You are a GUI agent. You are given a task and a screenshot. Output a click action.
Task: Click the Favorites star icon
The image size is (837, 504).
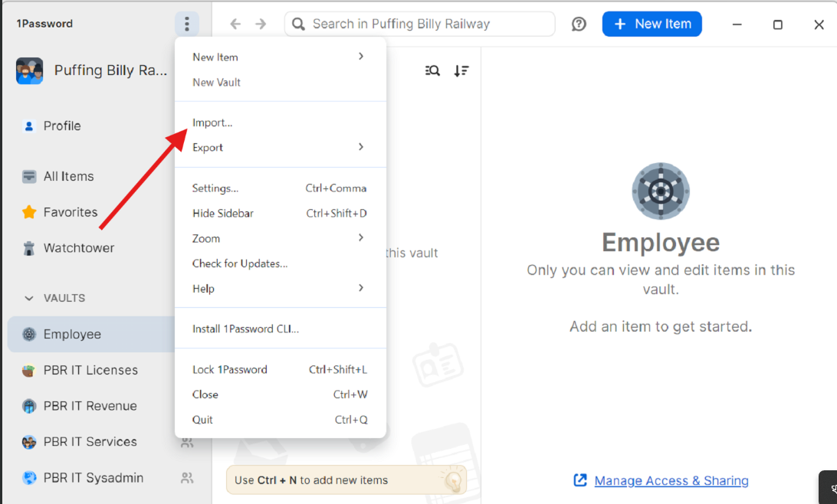29,212
